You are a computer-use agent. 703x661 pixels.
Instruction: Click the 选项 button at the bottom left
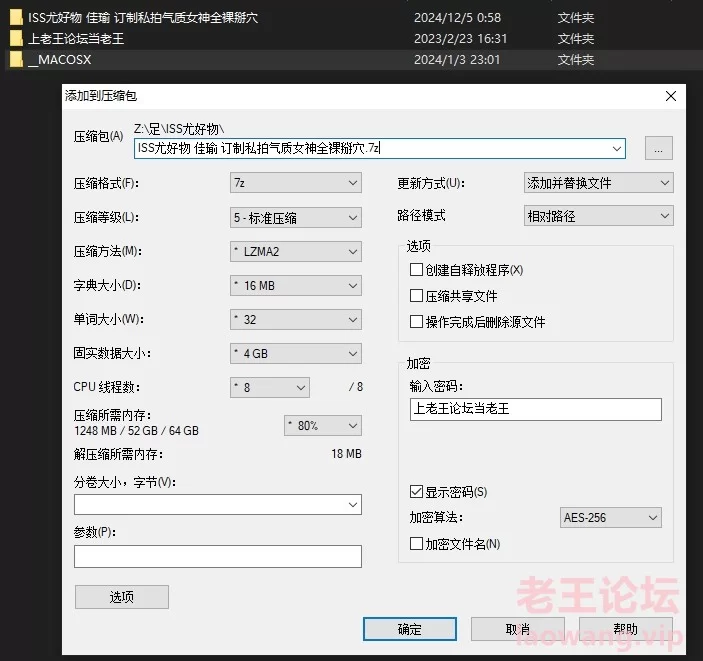122,597
